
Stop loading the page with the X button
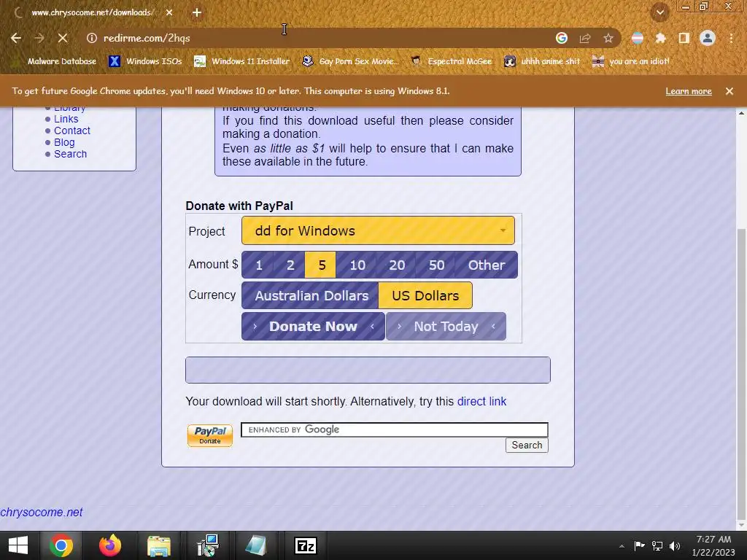point(63,38)
